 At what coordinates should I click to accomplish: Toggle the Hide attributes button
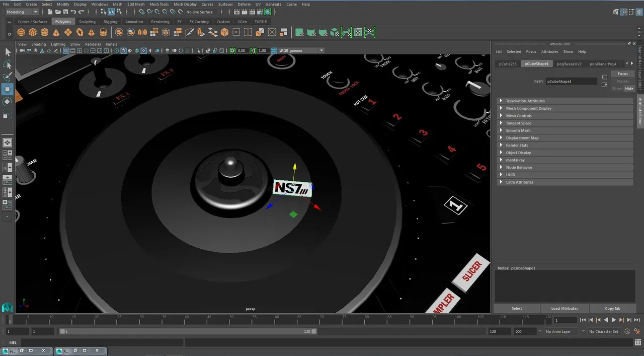[629, 89]
